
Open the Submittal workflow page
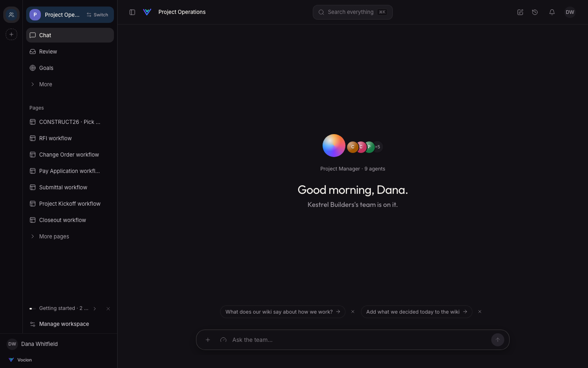[70, 187]
